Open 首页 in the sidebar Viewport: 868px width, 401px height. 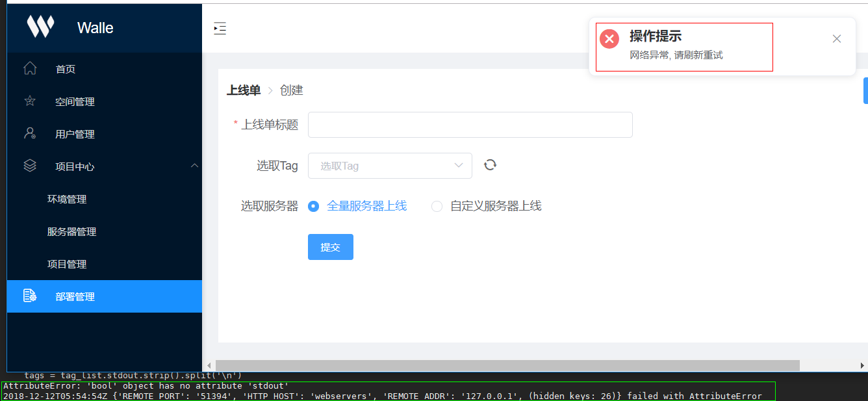[x=105, y=69]
